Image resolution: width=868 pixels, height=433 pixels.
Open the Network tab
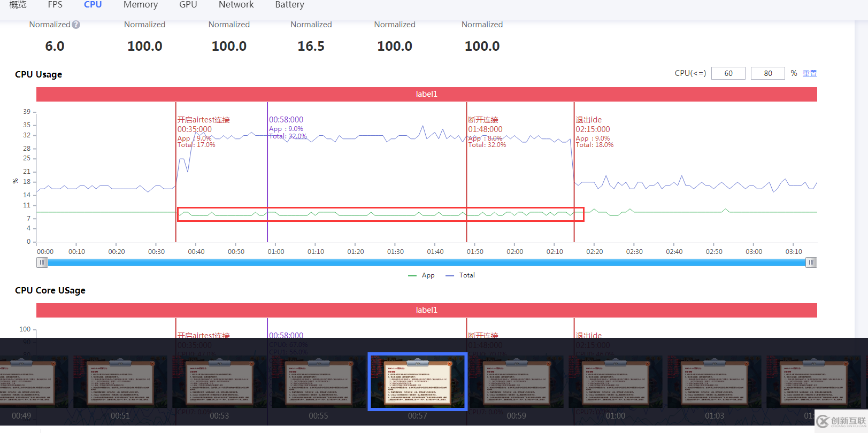click(236, 4)
